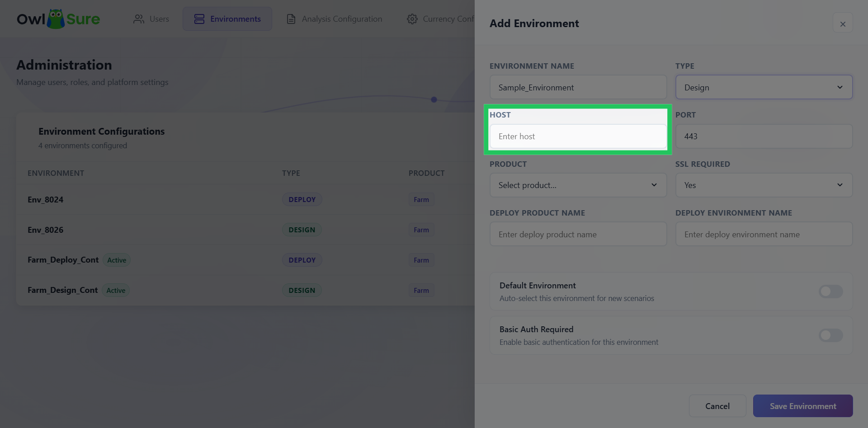The image size is (868, 428).
Task: Open the Environments tab
Action: click(227, 19)
